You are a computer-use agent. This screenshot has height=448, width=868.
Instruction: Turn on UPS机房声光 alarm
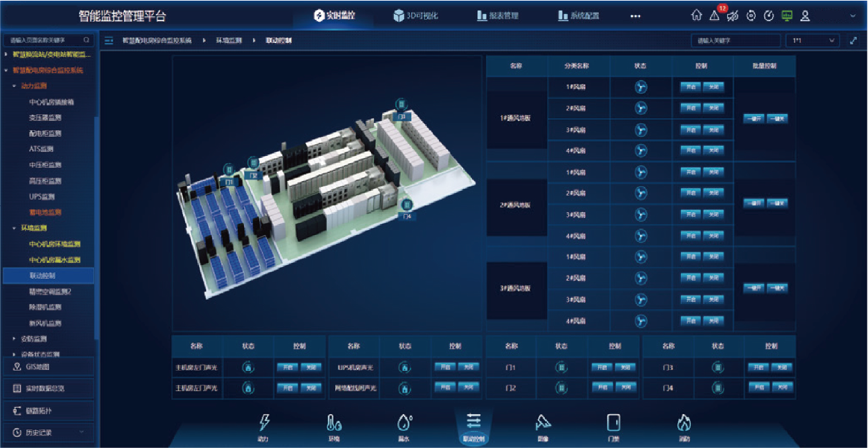tap(444, 367)
